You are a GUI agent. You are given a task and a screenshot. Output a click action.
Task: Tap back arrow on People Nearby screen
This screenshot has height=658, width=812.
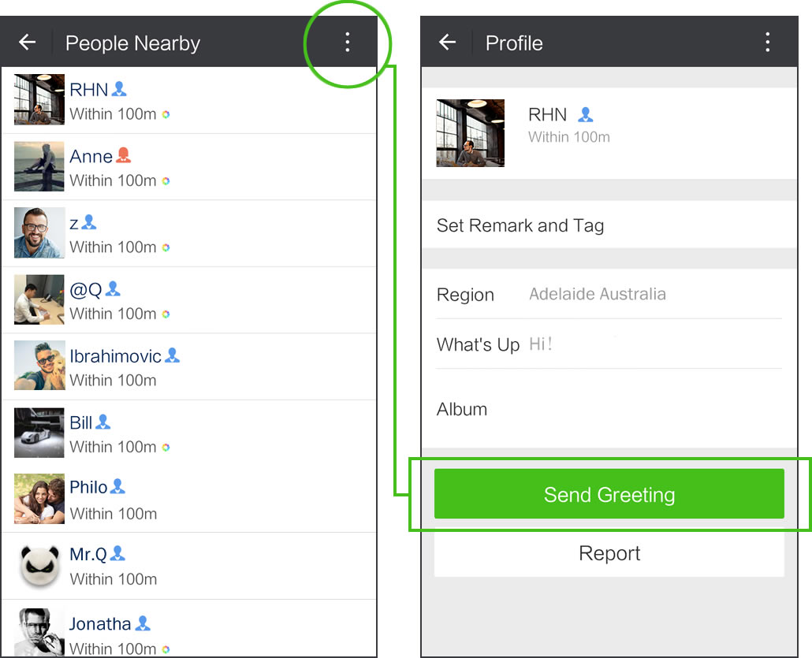28,42
